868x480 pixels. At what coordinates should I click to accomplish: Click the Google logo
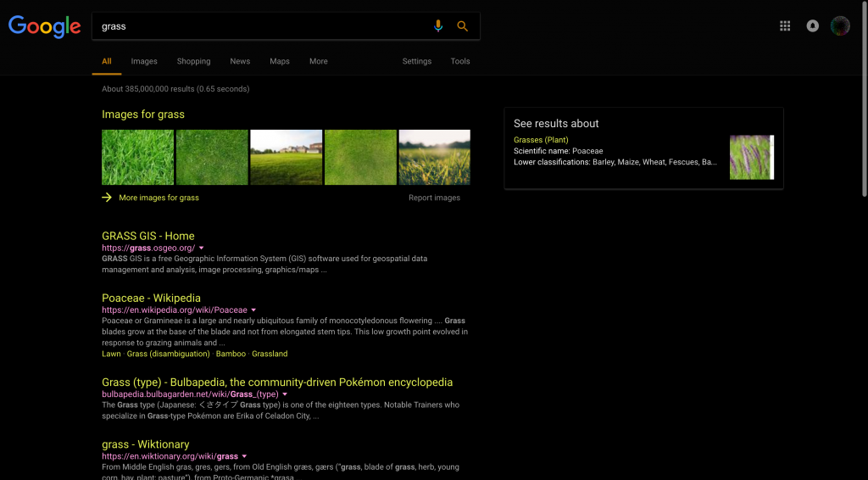point(44,26)
